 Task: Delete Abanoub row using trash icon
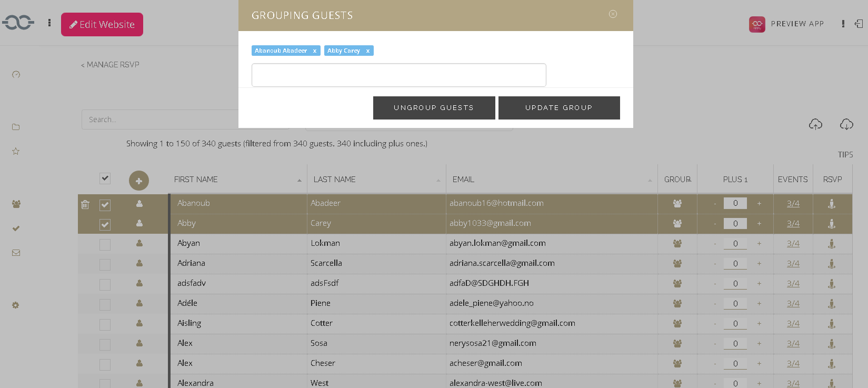[85, 204]
